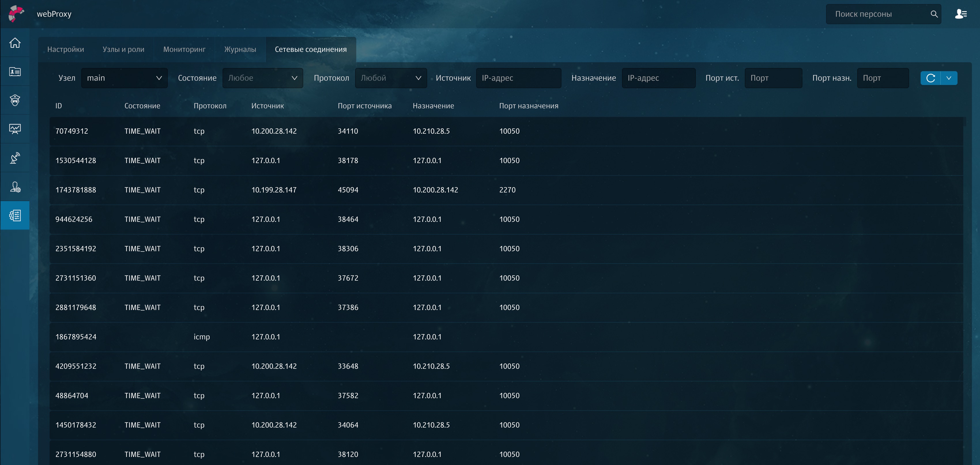
Task: Click the search magnifier icon
Action: pyautogui.click(x=934, y=14)
